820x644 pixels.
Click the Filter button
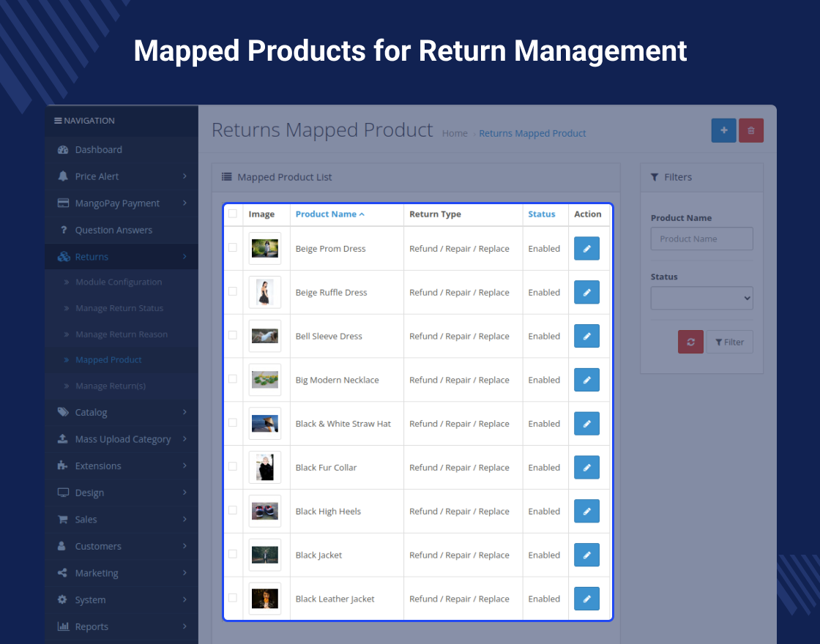coord(729,342)
